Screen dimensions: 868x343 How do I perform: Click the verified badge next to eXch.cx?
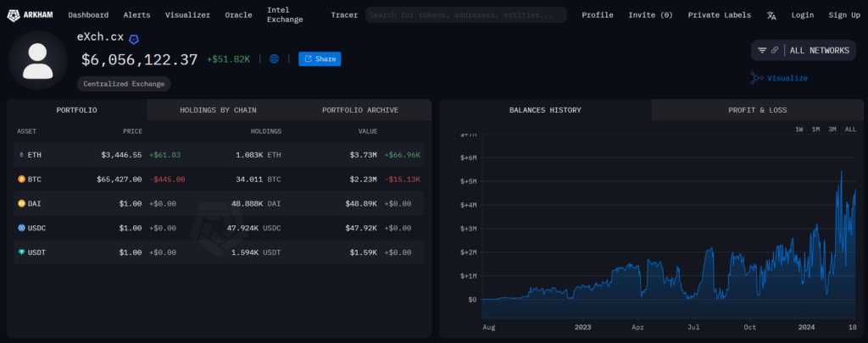click(134, 39)
